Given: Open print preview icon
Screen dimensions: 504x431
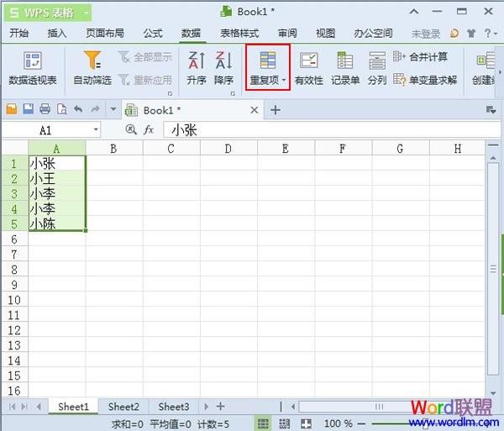Looking at the screenshot, I should pos(61,109).
